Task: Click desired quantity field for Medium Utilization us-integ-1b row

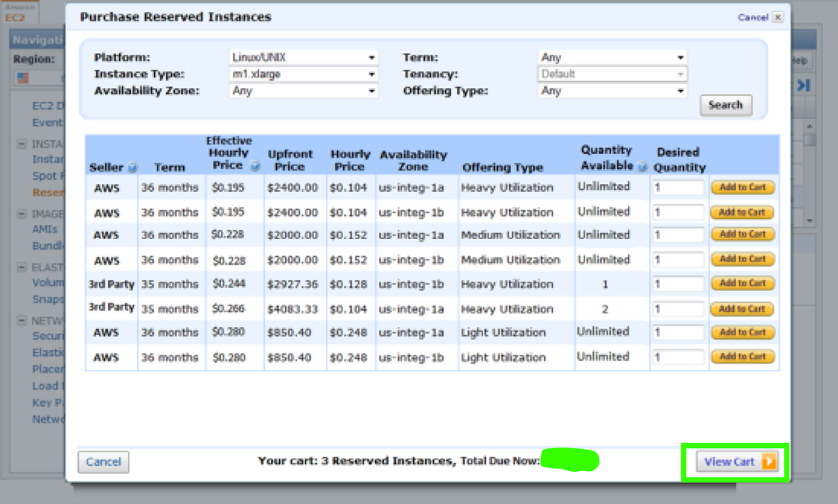Action: [678, 260]
